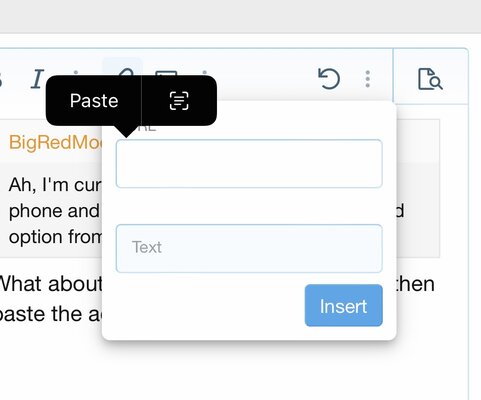The width and height of the screenshot is (481, 400).
Task: Click the Undo arrow icon
Action: tap(329, 79)
